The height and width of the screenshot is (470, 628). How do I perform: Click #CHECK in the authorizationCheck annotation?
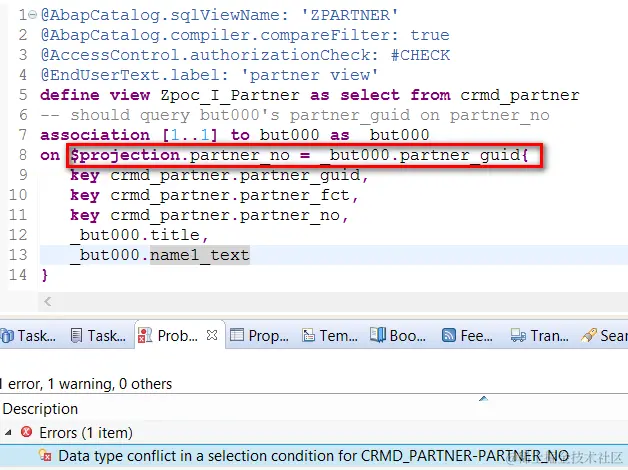pyautogui.click(x=421, y=55)
